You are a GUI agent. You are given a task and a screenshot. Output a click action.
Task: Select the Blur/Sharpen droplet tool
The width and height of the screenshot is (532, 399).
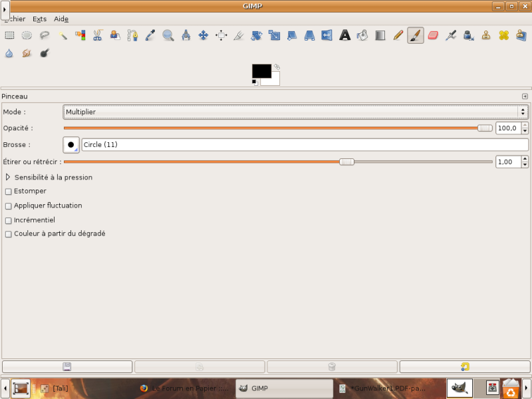9,53
